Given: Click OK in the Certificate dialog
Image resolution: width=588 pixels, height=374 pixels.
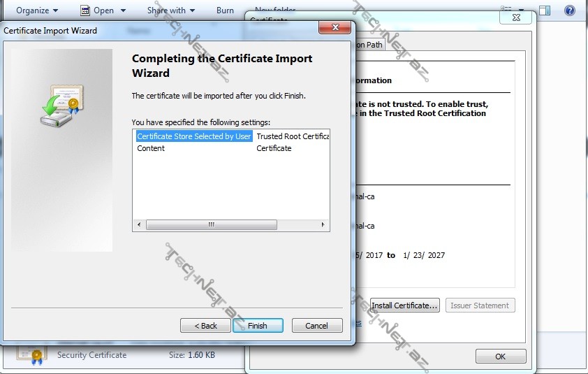Looking at the screenshot, I should coord(500,357).
